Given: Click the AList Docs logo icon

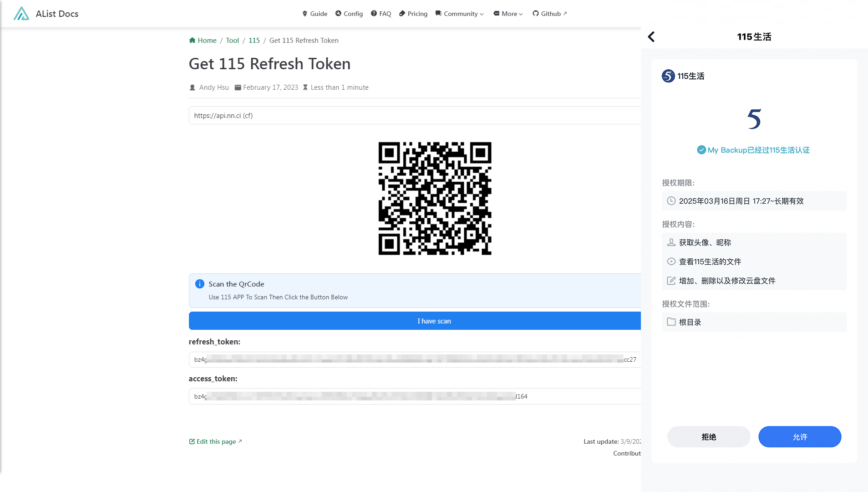Looking at the screenshot, I should 21,14.
